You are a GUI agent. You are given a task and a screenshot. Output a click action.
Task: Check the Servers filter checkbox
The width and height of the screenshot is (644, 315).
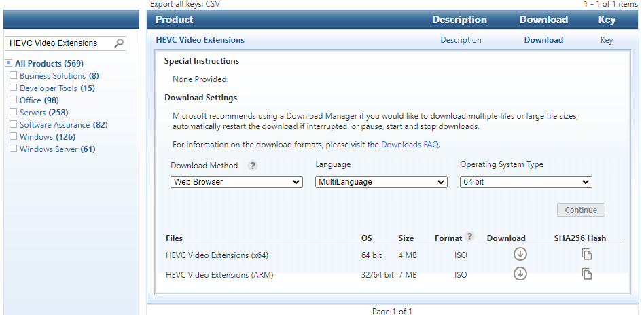(13, 112)
